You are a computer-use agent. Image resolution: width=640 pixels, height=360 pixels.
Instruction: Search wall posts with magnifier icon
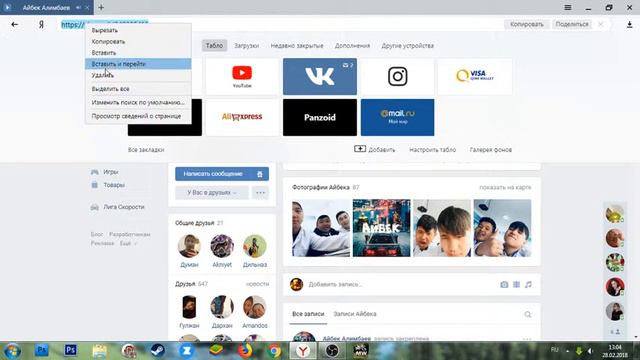[528, 314]
